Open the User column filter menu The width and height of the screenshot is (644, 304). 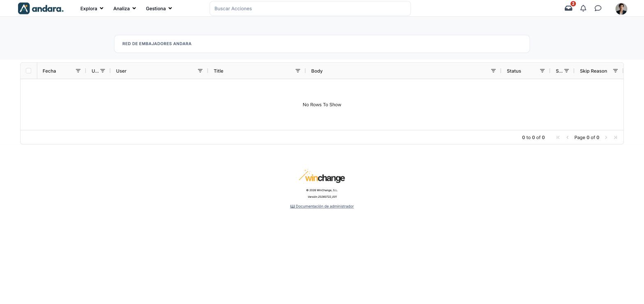[200, 71]
